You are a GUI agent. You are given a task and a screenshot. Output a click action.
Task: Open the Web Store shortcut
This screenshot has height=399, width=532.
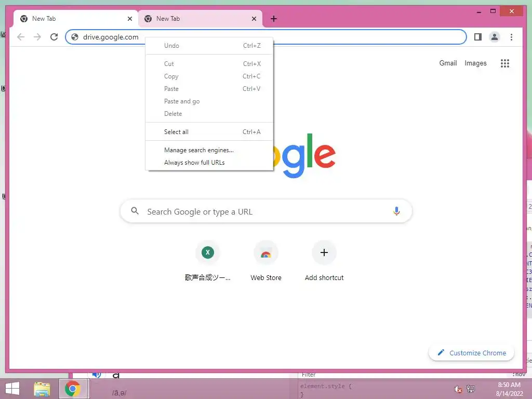pos(266,252)
